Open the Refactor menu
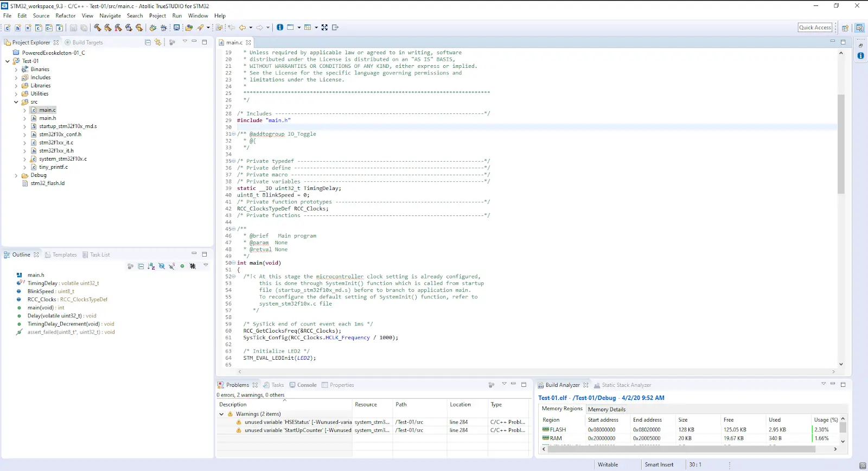Image resolution: width=868 pixels, height=471 pixels. point(66,16)
